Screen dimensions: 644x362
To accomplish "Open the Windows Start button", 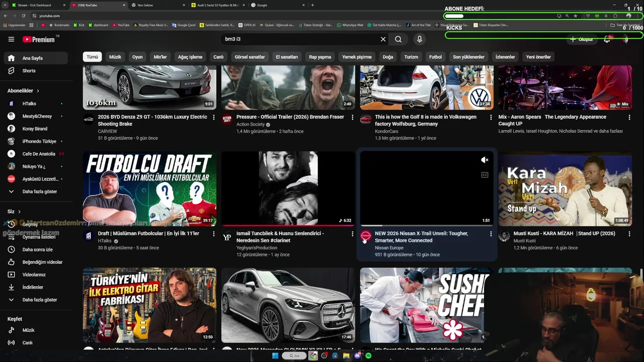I will tap(275, 356).
